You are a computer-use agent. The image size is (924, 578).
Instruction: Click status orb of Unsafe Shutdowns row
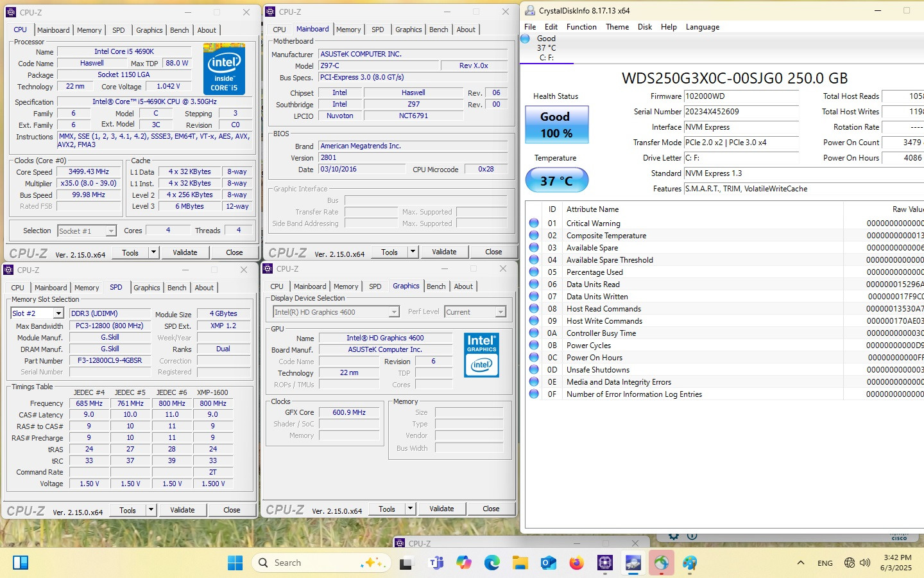coord(534,369)
